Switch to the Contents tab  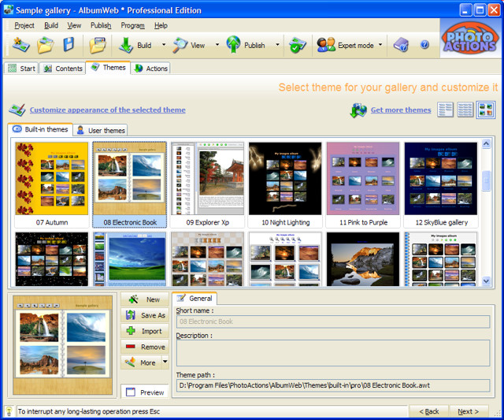pyautogui.click(x=63, y=69)
